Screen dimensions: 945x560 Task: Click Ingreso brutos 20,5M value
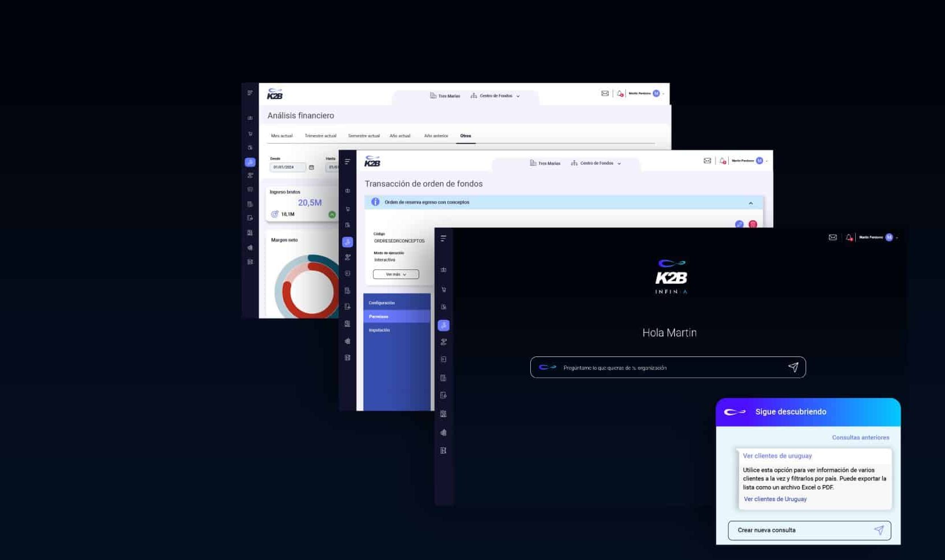coord(309,202)
